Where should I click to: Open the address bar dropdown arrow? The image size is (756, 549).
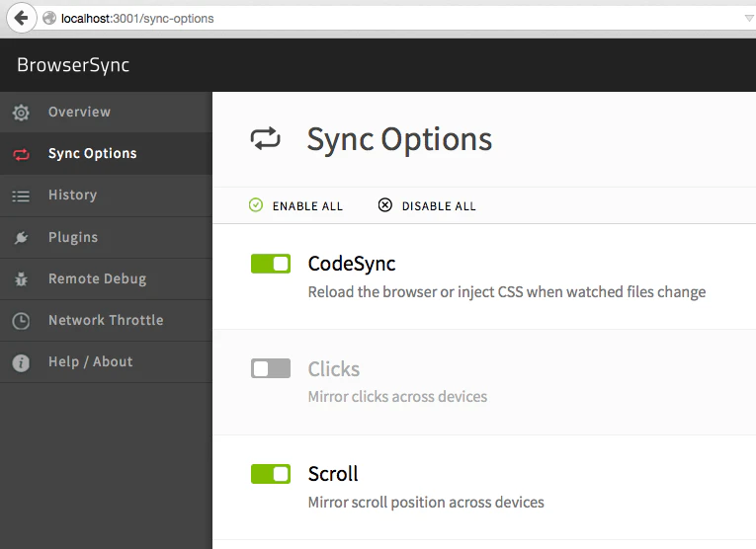[x=749, y=19]
